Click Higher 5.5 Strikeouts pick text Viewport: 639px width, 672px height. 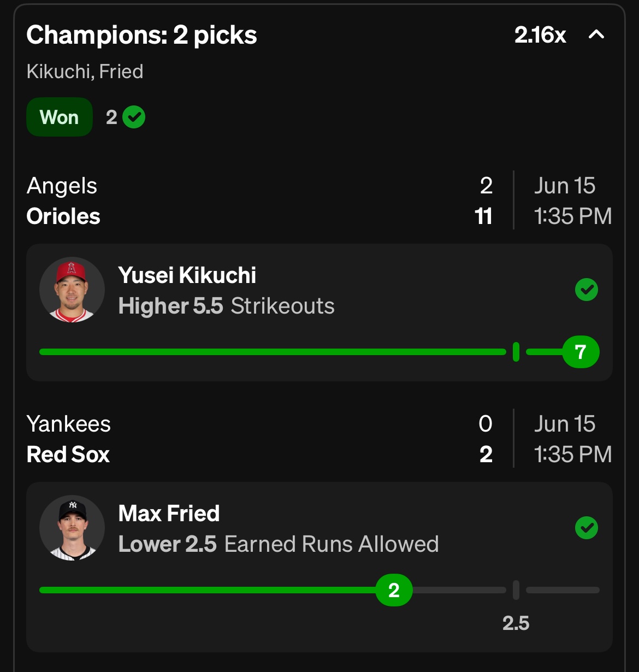pos(227,306)
